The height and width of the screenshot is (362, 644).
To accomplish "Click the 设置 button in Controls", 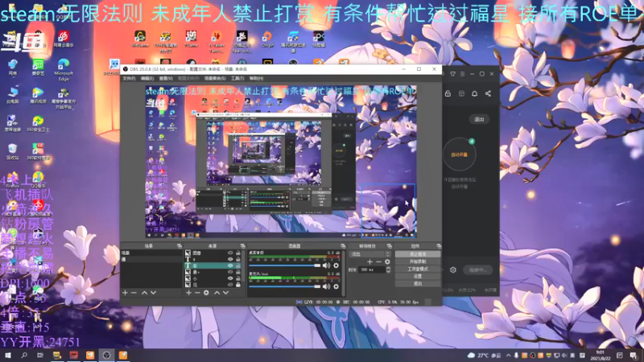I will click(x=418, y=276).
